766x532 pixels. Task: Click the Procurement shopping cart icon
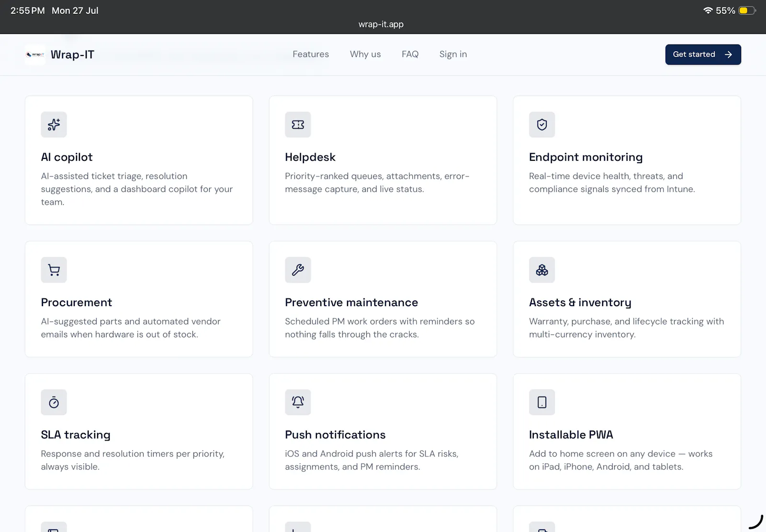point(54,270)
